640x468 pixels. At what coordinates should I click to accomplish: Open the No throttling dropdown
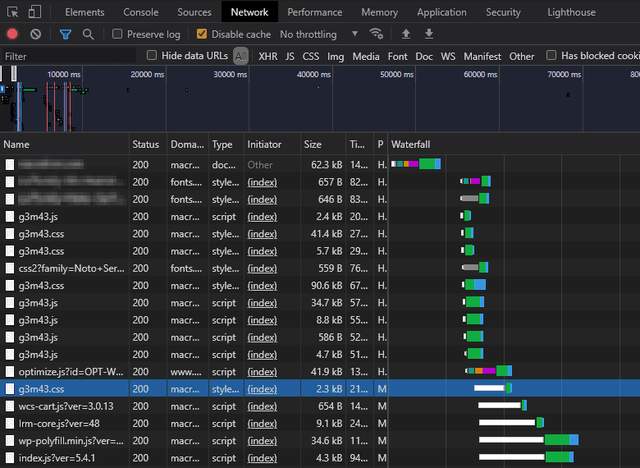coord(319,34)
